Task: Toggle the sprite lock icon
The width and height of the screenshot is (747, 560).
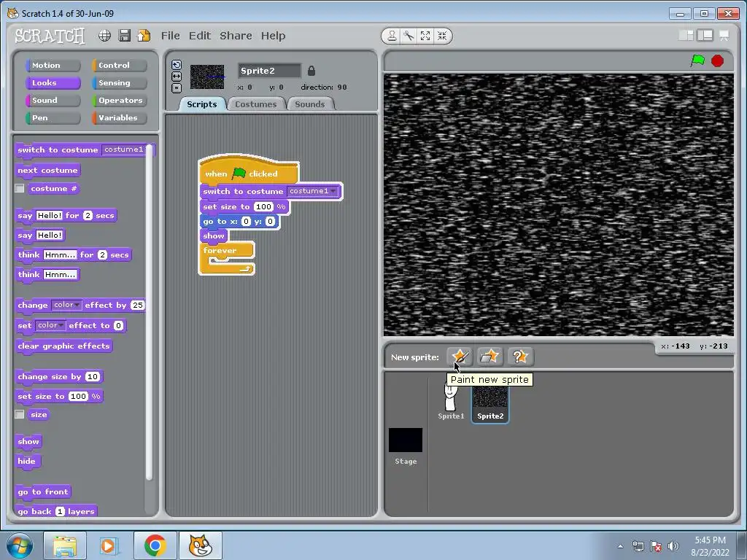Action: [x=311, y=71]
